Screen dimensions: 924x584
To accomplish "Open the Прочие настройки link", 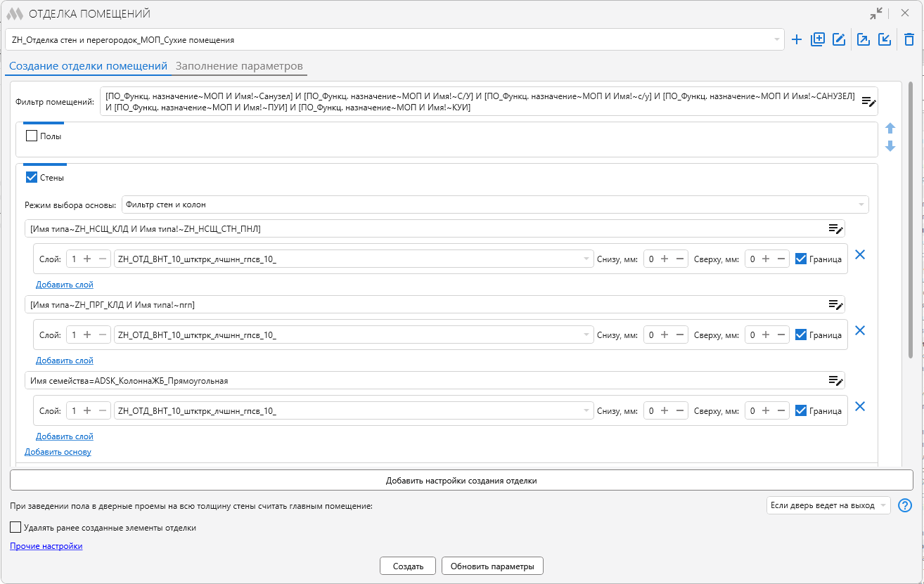I will (46, 546).
